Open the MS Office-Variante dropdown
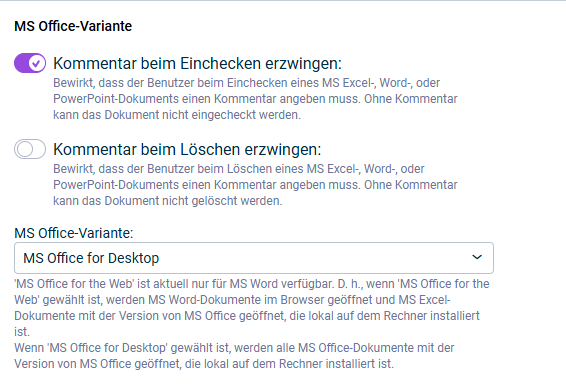This screenshot has height=385, width=566. pyautogui.click(x=254, y=258)
